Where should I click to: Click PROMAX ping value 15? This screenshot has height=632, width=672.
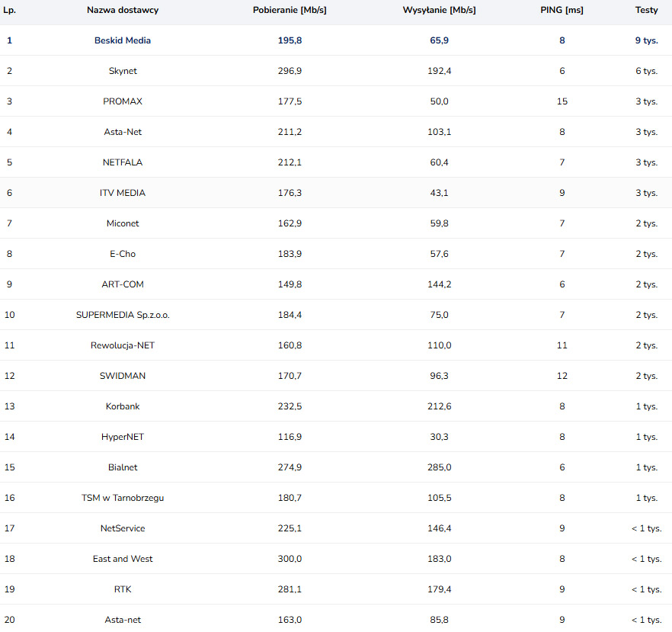(x=562, y=101)
